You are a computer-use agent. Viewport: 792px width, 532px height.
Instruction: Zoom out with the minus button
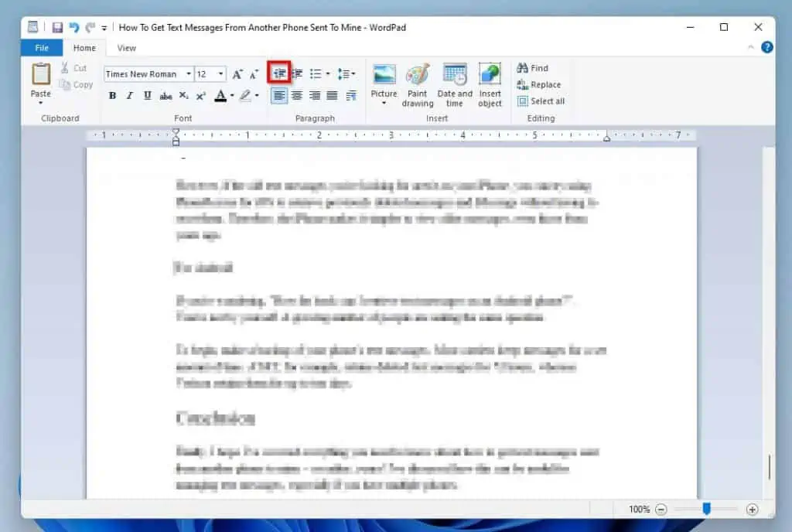pos(661,510)
